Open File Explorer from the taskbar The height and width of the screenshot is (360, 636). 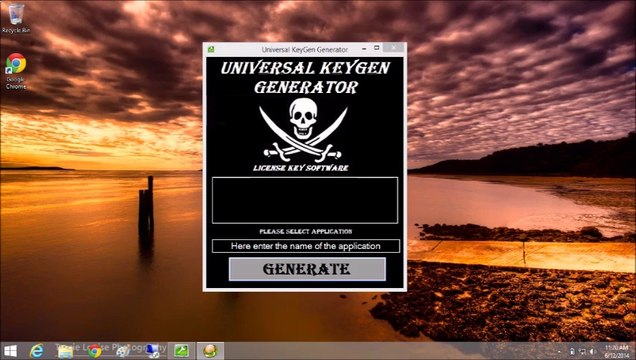[x=65, y=351]
